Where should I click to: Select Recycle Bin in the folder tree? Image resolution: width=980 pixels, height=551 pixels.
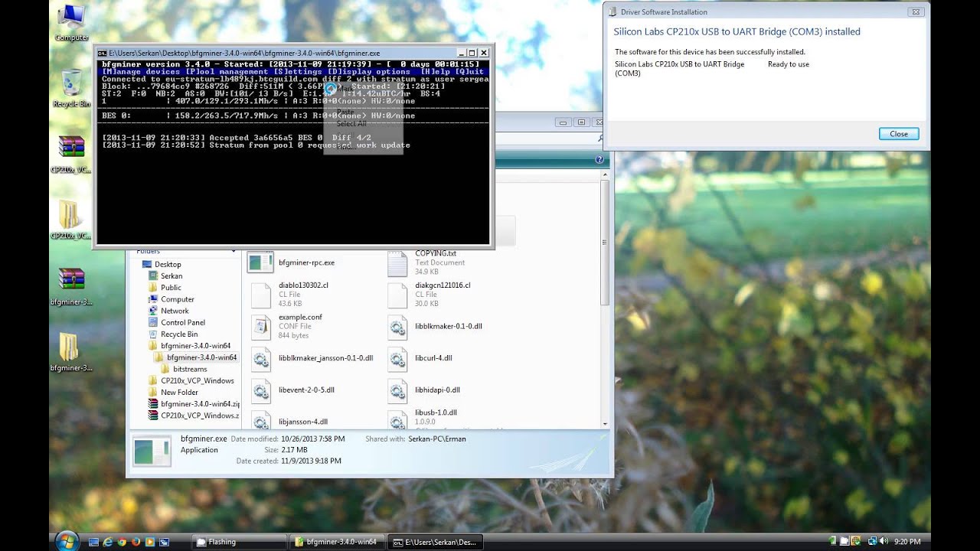[x=179, y=334]
